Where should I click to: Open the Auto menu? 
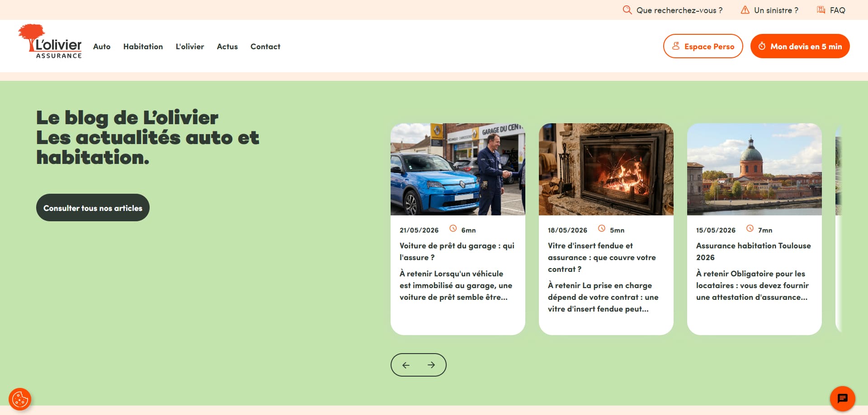point(102,47)
